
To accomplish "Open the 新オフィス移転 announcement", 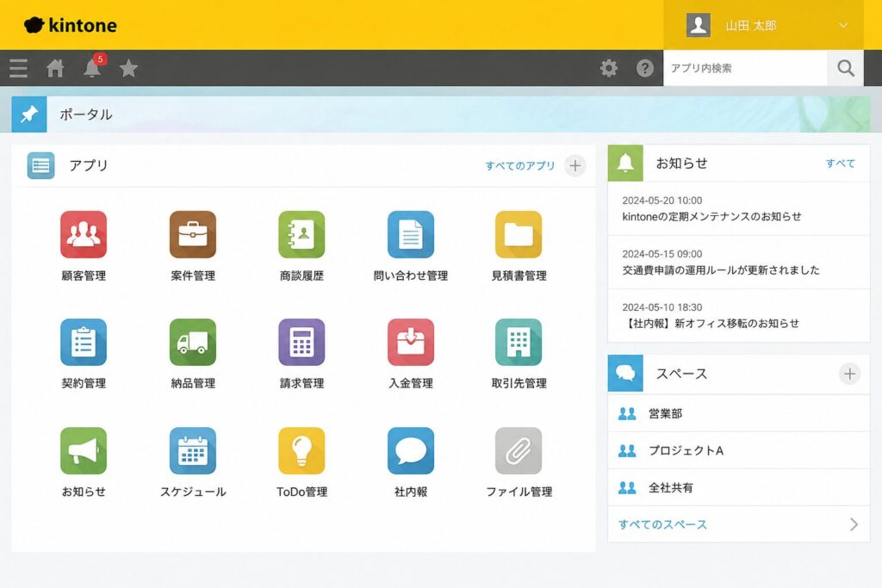I will point(711,323).
